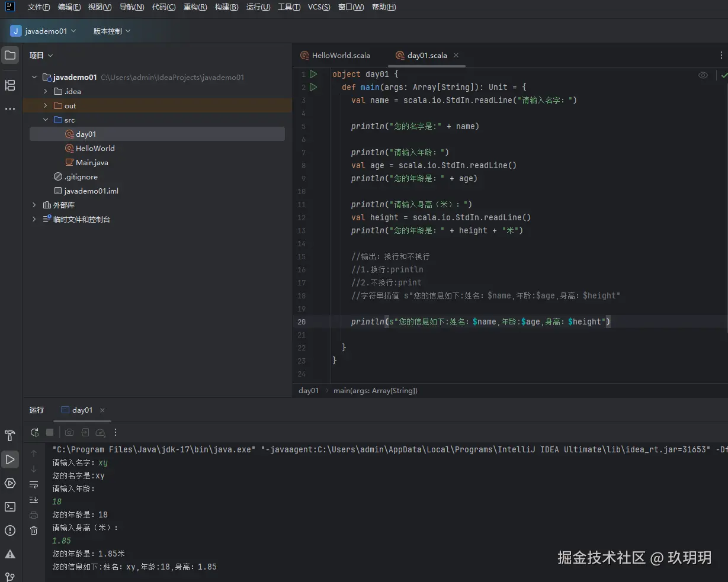Click line number 20 in the gutter
This screenshot has height=582, width=728.
(302, 322)
